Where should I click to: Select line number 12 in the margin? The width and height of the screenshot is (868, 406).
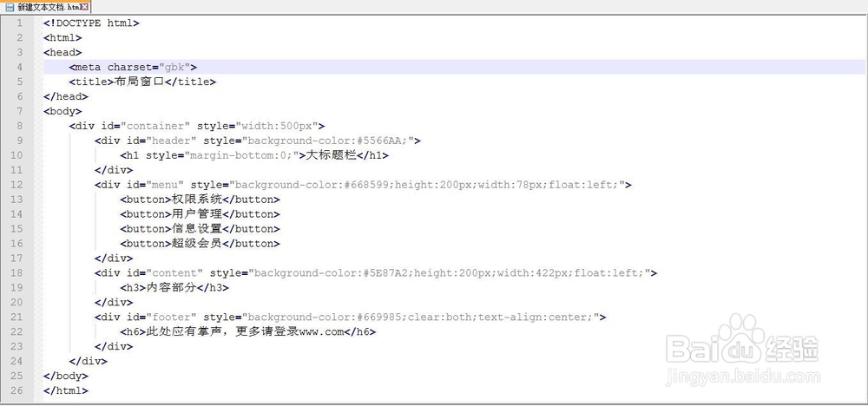pos(16,185)
